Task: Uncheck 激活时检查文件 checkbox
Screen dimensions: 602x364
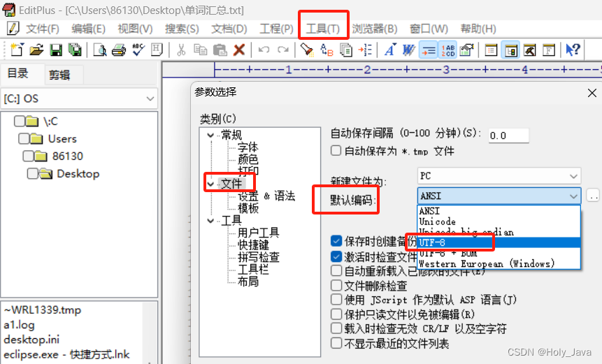Action: (x=336, y=256)
